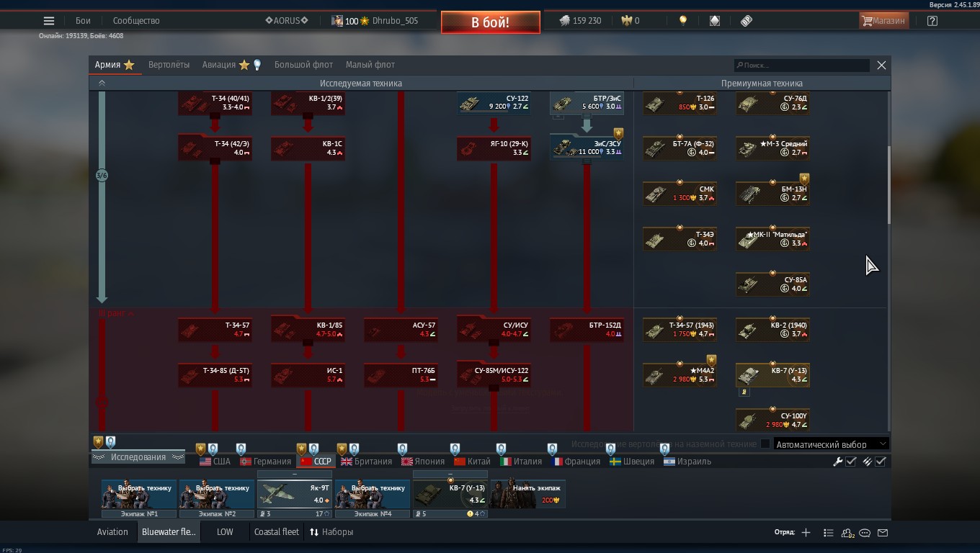Switch to the Большой флот tab
This screenshot has height=553, width=980.
point(303,65)
